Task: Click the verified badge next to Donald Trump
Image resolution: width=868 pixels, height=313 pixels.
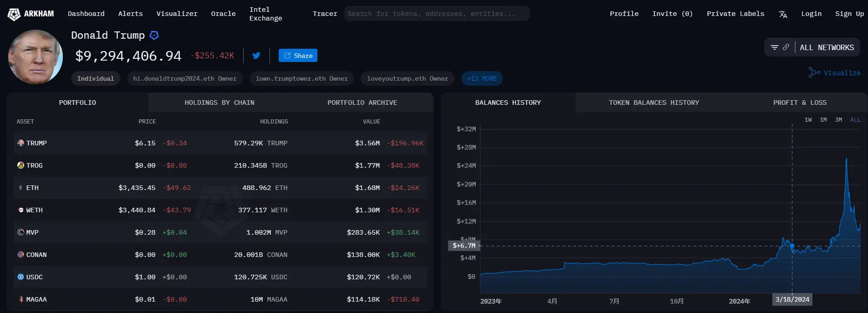Action: click(154, 36)
